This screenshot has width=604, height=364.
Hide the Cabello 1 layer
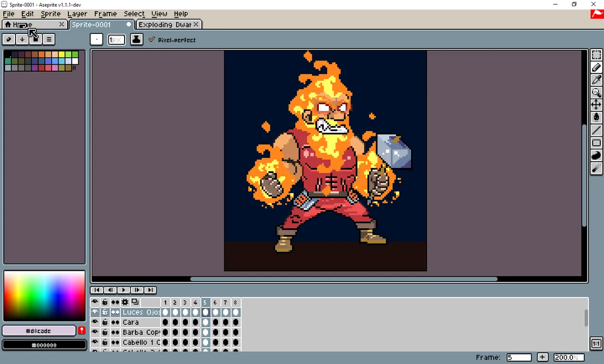click(x=95, y=342)
